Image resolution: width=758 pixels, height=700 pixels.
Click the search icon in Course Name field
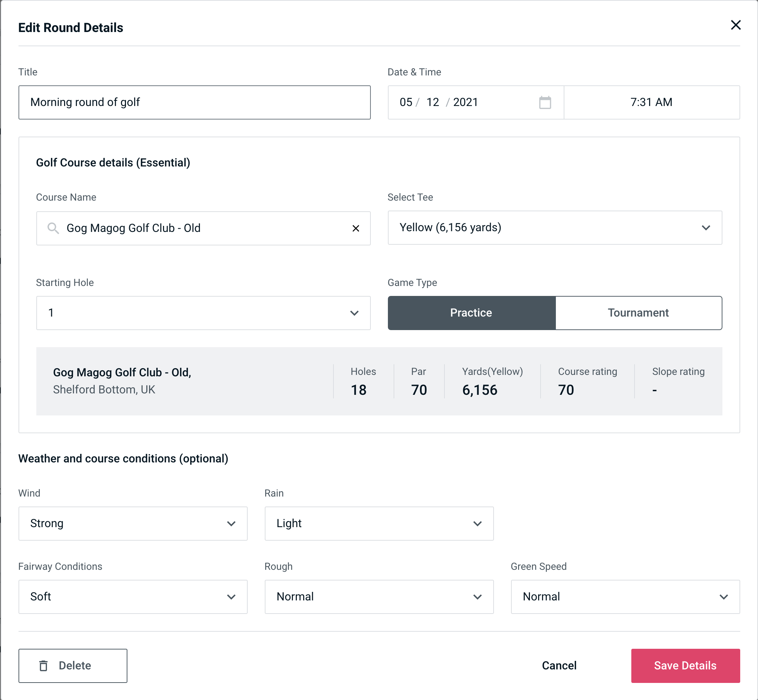point(53,228)
